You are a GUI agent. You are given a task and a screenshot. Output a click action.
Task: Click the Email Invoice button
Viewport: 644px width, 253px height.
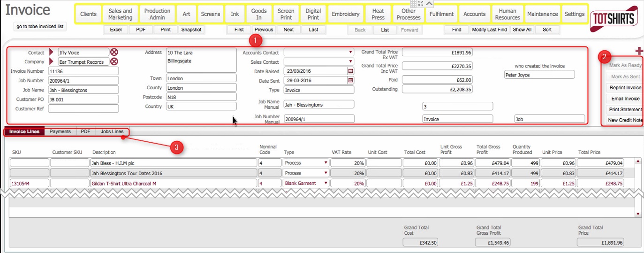(x=625, y=99)
